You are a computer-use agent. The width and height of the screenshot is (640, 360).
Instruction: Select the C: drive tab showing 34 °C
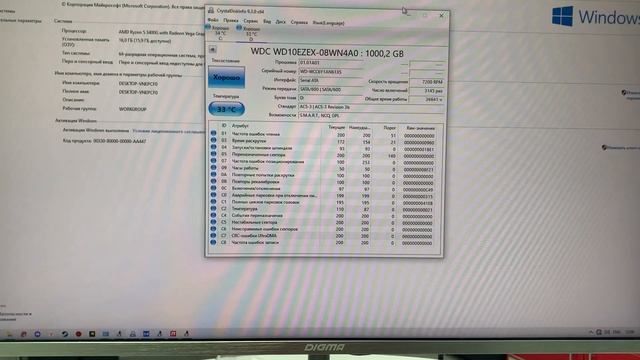(x=218, y=33)
